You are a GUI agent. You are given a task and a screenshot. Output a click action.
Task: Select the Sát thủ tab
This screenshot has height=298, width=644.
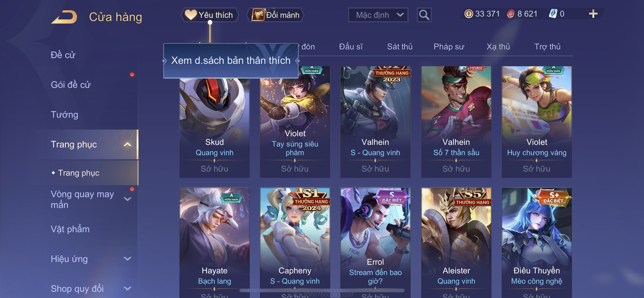(x=400, y=47)
